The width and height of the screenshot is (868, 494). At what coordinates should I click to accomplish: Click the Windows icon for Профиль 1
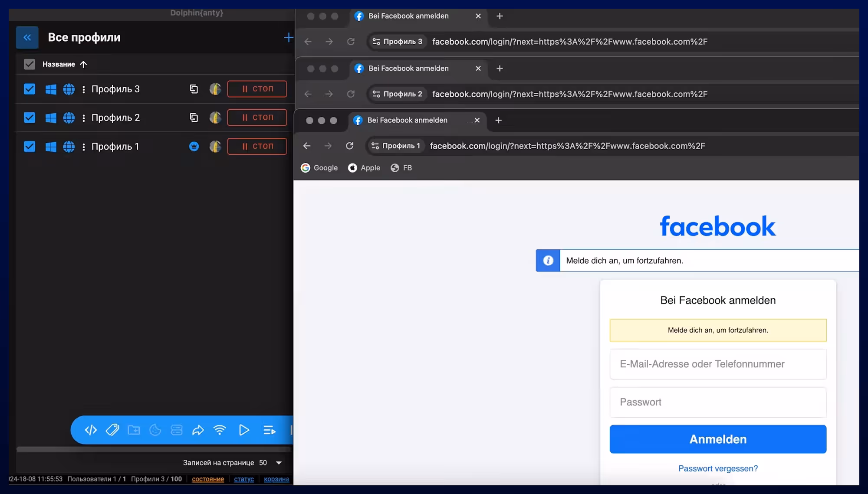(51, 147)
